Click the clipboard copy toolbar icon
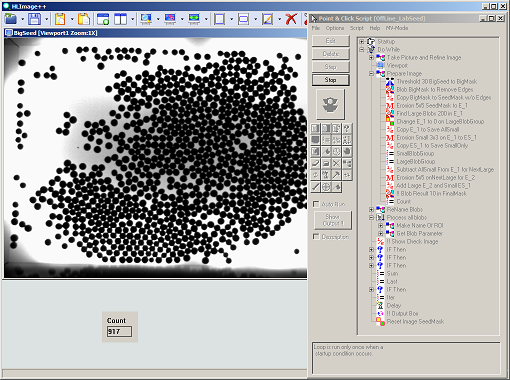This screenshot has height=380, width=510. tap(60, 19)
